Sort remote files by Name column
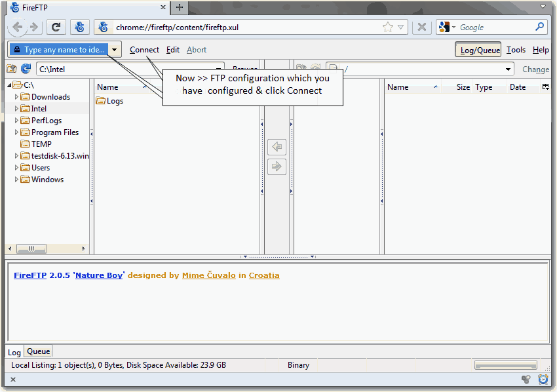This screenshot has width=557, height=392. [x=412, y=87]
